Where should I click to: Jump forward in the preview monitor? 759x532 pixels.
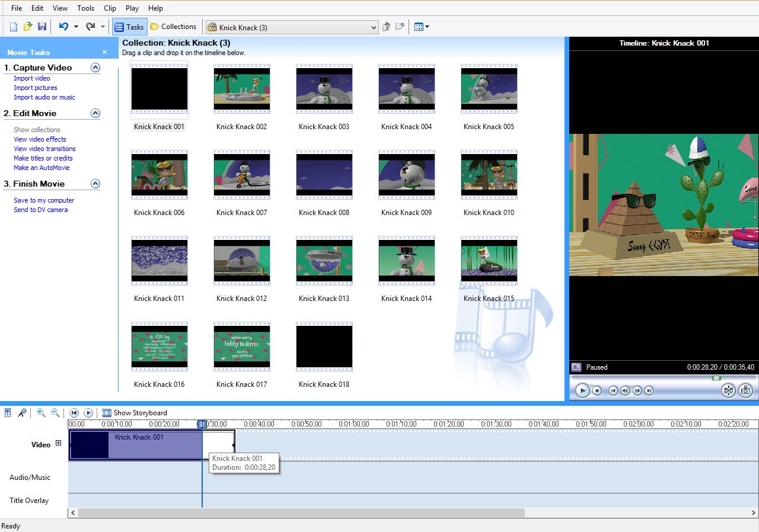pyautogui.click(x=649, y=390)
